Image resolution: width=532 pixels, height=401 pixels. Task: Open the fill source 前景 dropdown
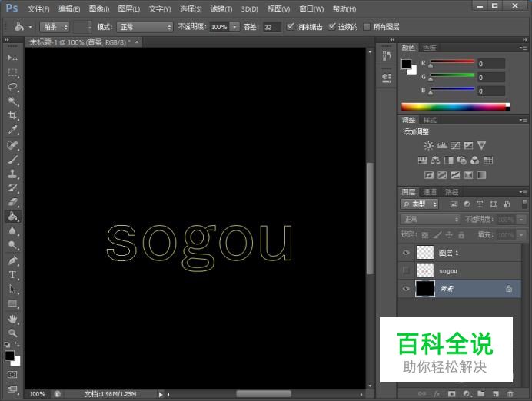tap(55, 27)
